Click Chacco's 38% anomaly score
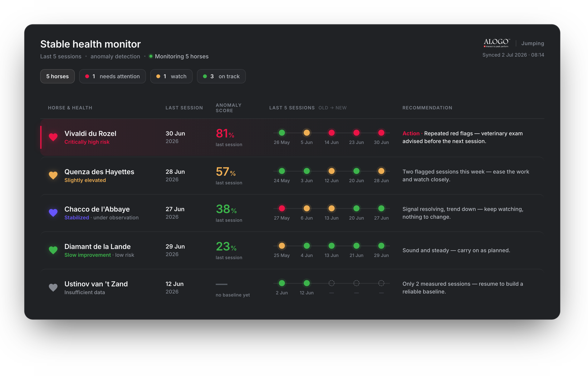This screenshot has width=588, height=378. [x=226, y=209]
